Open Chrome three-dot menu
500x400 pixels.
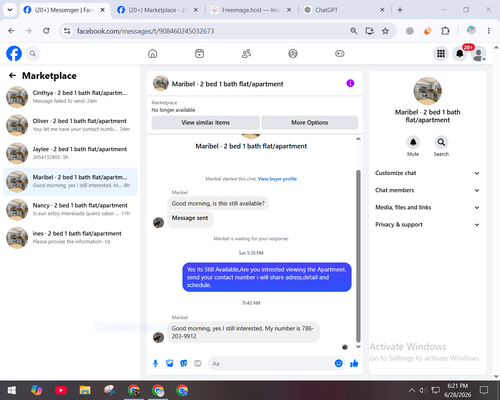pyautogui.click(x=489, y=31)
